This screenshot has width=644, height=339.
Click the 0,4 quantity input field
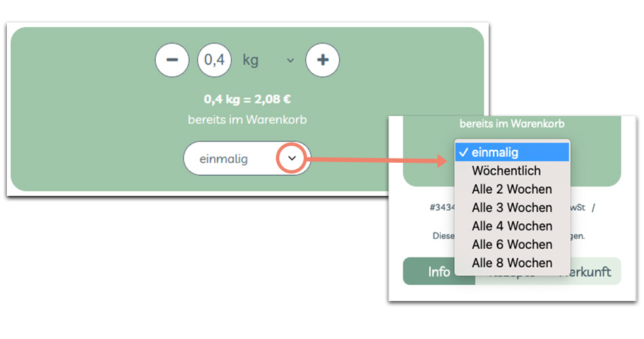point(214,60)
